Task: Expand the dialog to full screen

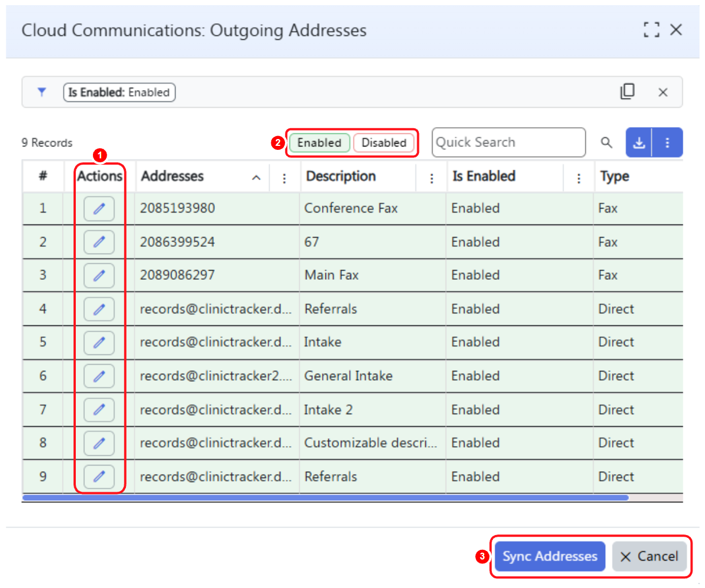Action: (x=651, y=30)
